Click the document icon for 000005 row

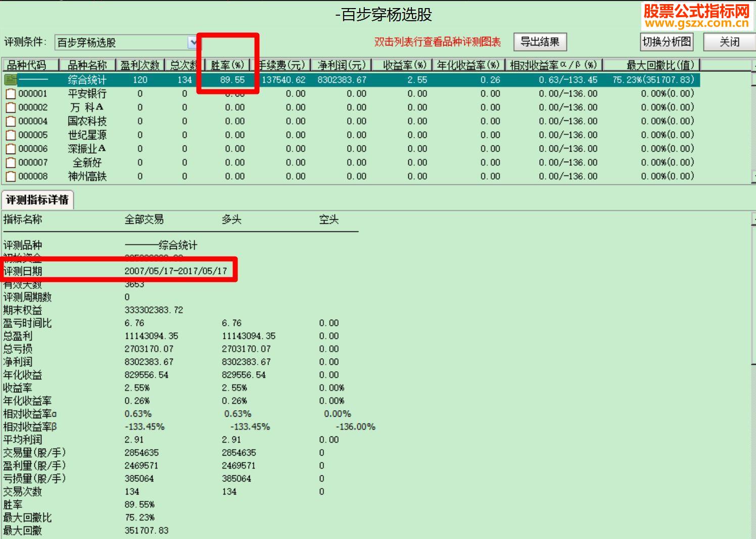10,135
